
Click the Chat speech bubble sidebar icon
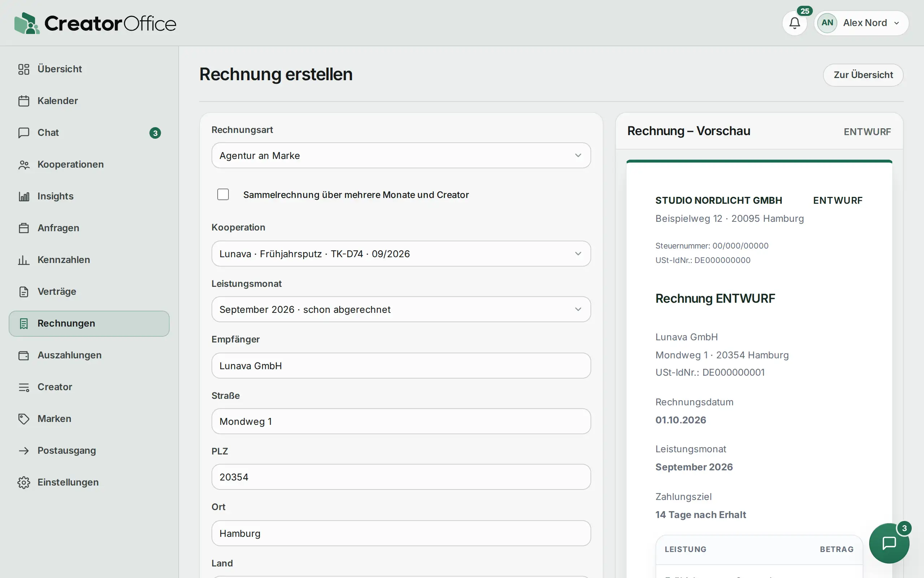[x=24, y=133]
